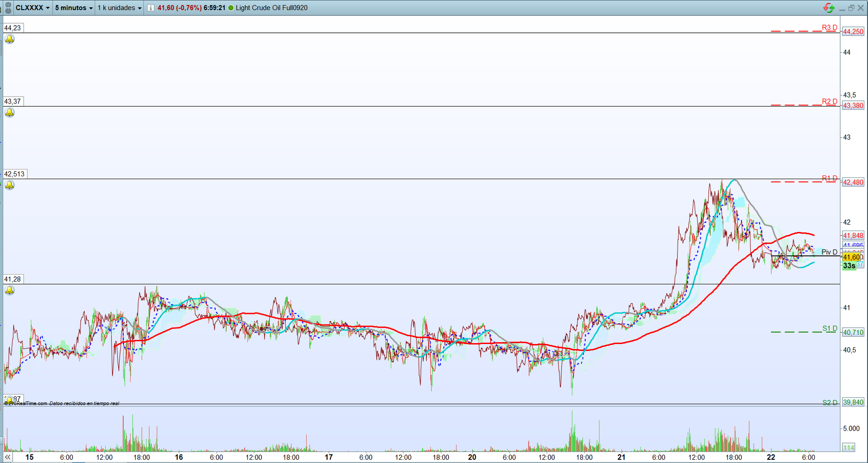Click the ProRealTime.com copyright link
The width and height of the screenshot is (868, 463).
26,403
